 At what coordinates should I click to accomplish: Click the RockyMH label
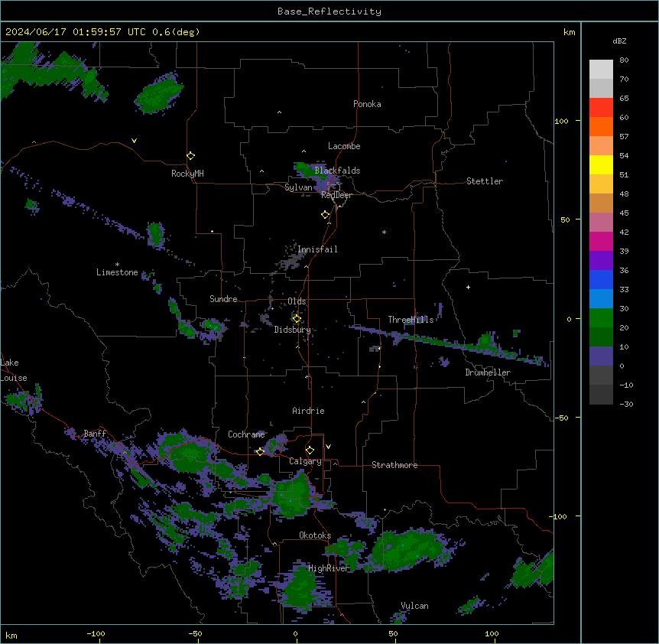coord(187,174)
